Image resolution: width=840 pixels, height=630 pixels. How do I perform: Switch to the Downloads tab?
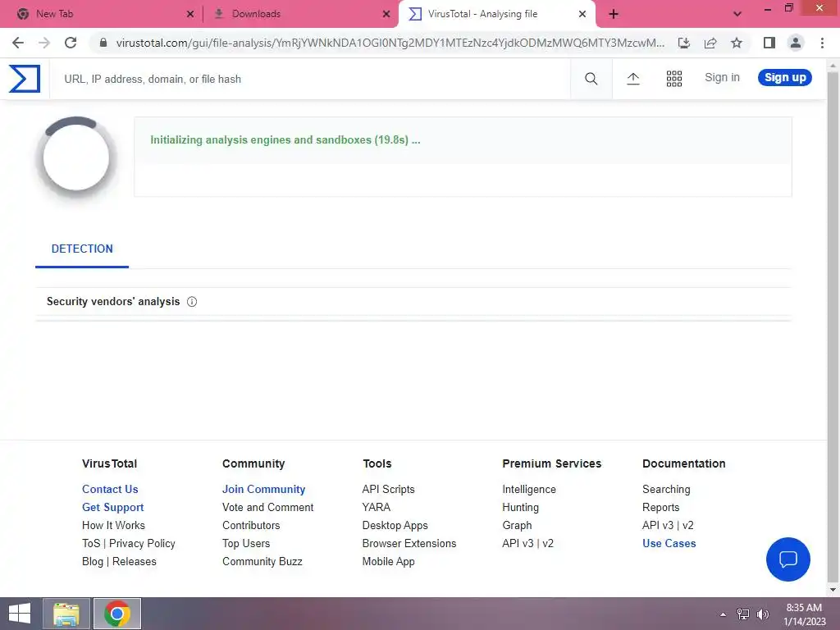300,14
